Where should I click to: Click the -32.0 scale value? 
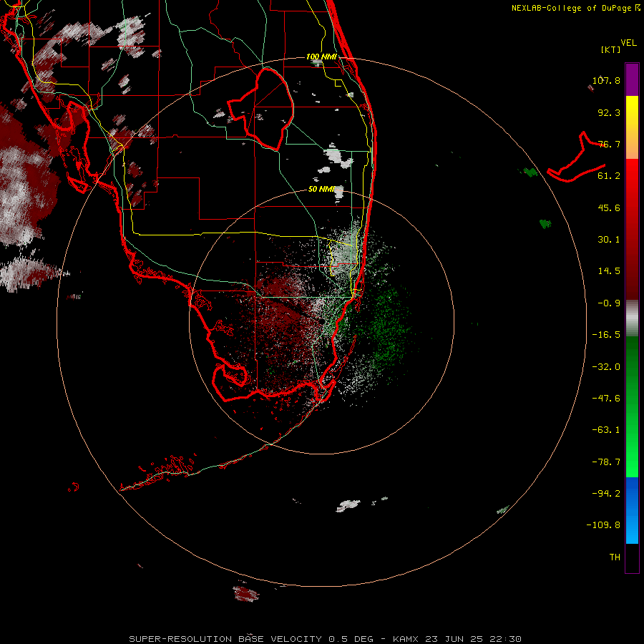[606, 367]
